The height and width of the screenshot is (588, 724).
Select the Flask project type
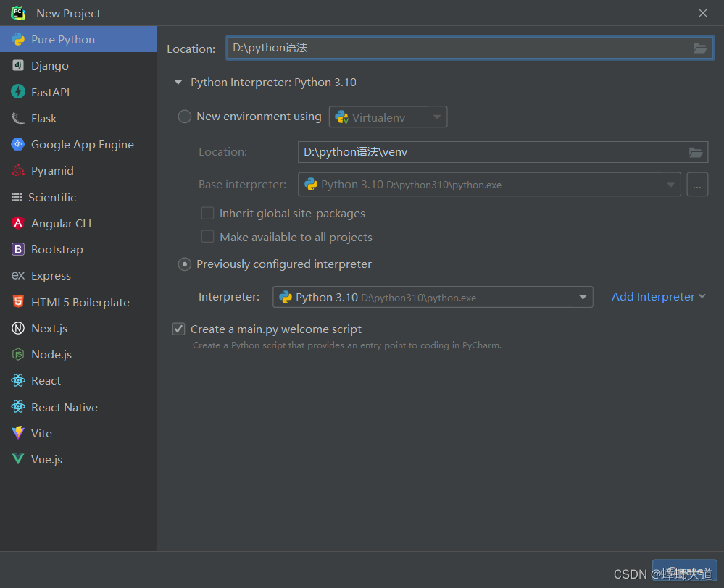pyautogui.click(x=78, y=118)
